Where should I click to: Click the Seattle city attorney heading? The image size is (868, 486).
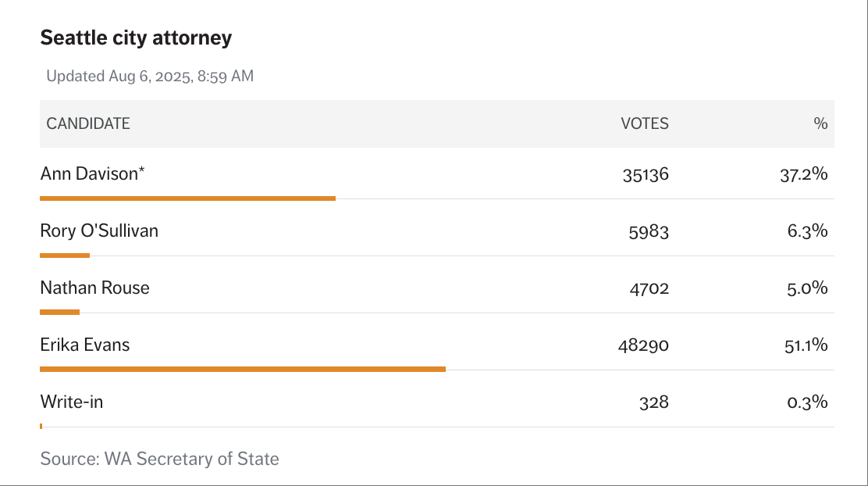pos(136,38)
